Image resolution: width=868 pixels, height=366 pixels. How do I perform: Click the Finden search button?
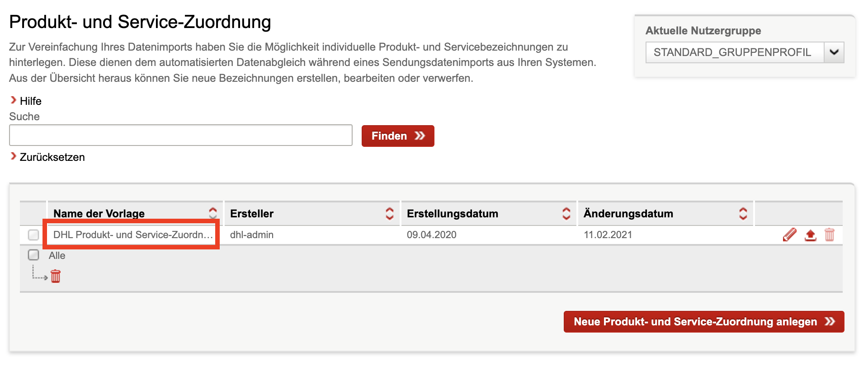(398, 136)
